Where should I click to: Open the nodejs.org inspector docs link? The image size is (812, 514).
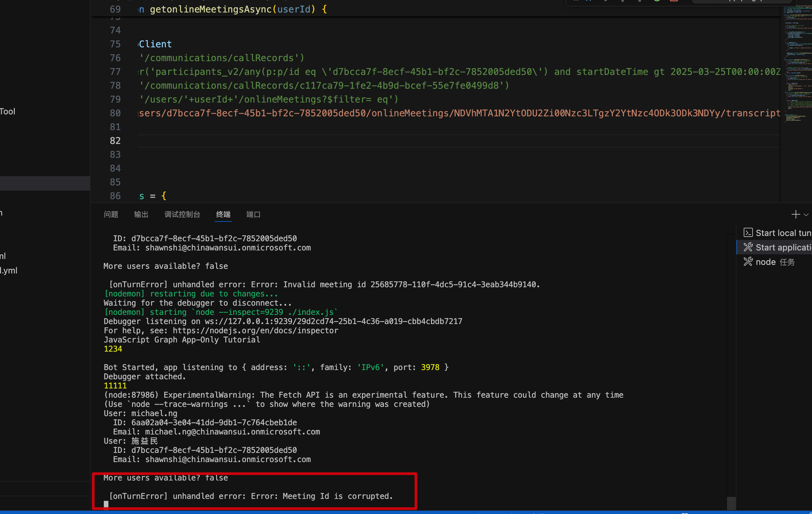pos(255,331)
